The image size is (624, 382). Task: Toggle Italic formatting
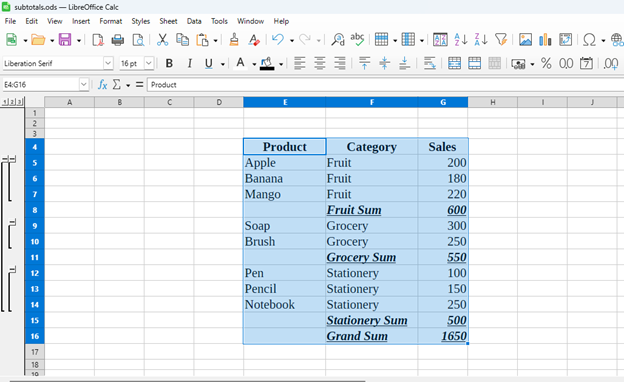pos(189,63)
